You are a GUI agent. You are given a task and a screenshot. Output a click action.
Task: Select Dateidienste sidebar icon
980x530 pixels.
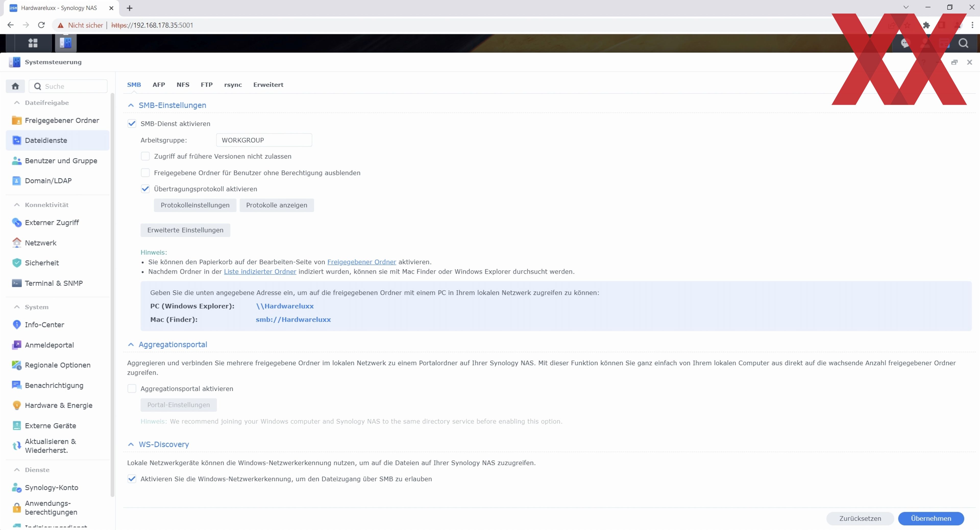(17, 140)
